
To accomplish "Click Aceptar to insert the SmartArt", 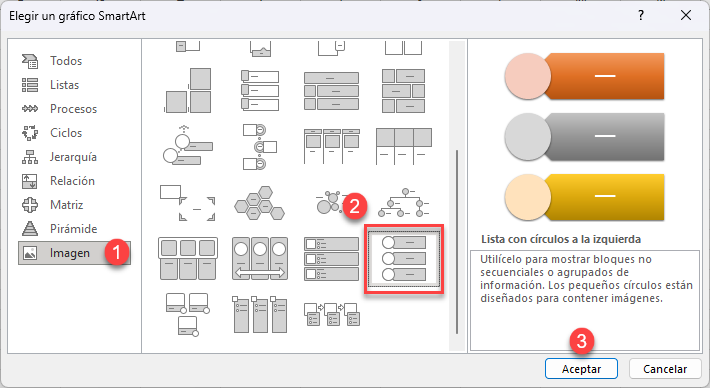I will point(581,369).
